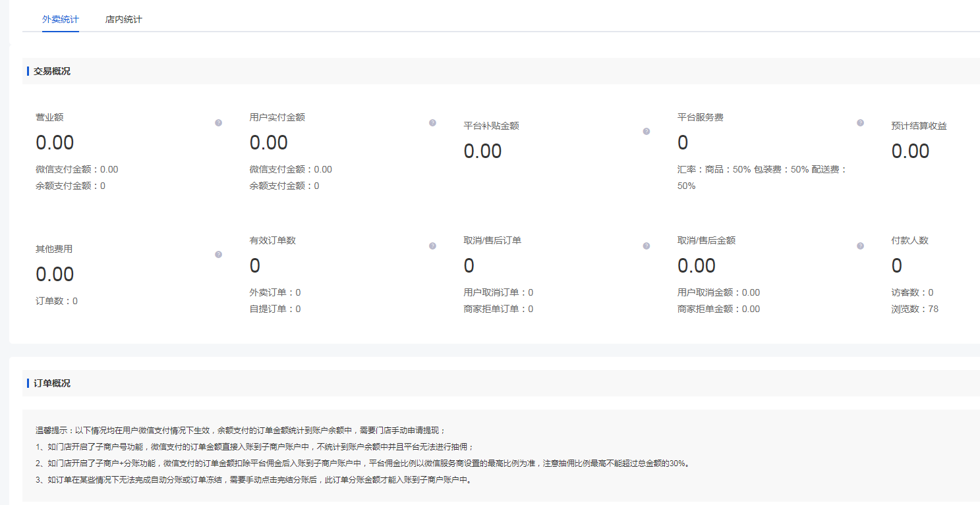
Task: Click the 用户实付金额 label
Action: (277, 117)
